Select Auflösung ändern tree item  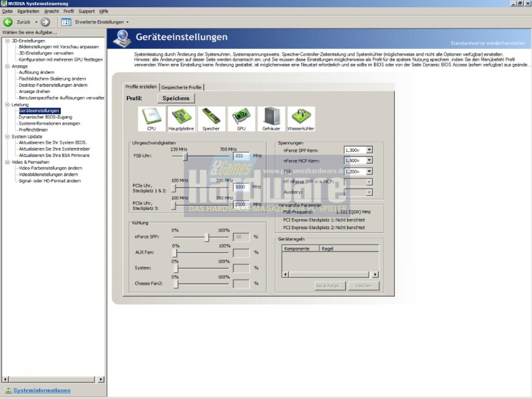(37, 72)
